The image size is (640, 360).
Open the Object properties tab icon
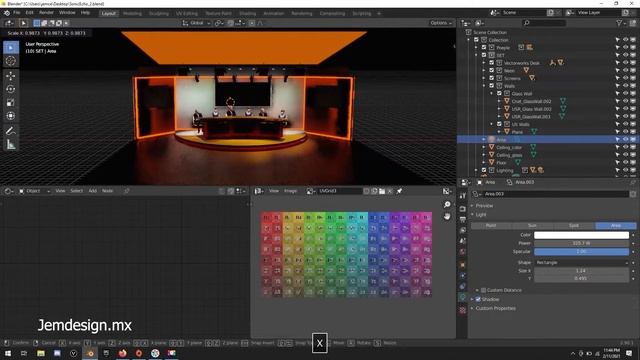462,264
